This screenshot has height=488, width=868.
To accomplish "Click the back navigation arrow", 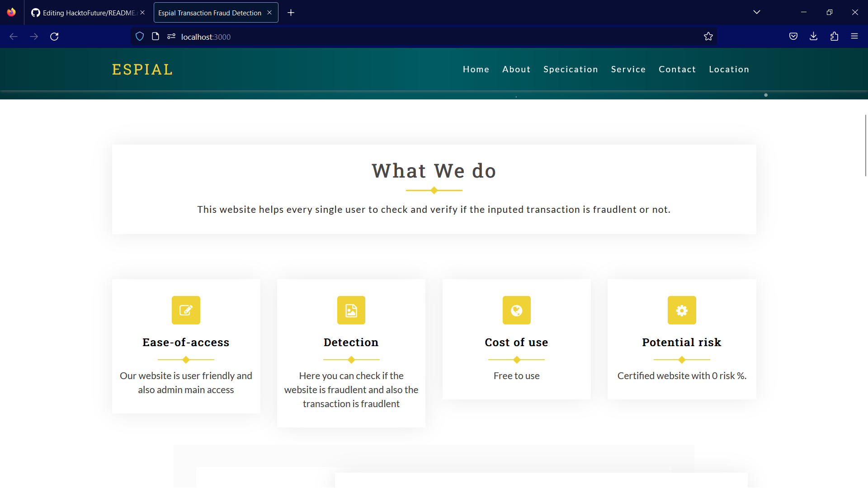I will tap(14, 37).
